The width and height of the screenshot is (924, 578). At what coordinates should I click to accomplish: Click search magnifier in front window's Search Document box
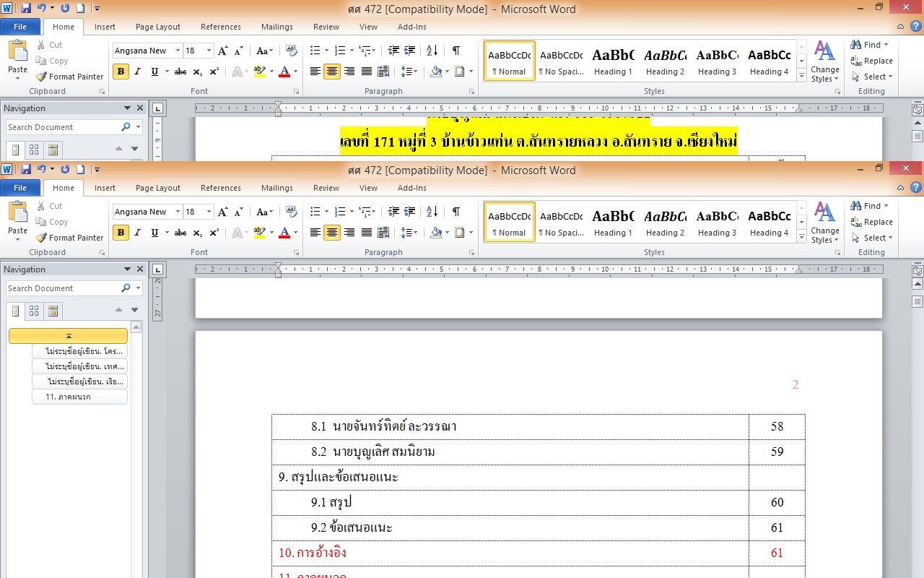tap(126, 288)
